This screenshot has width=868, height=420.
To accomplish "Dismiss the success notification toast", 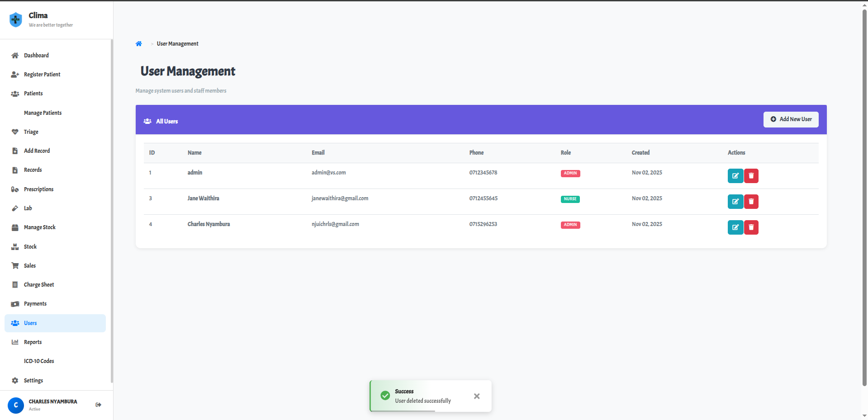I will pyautogui.click(x=476, y=396).
